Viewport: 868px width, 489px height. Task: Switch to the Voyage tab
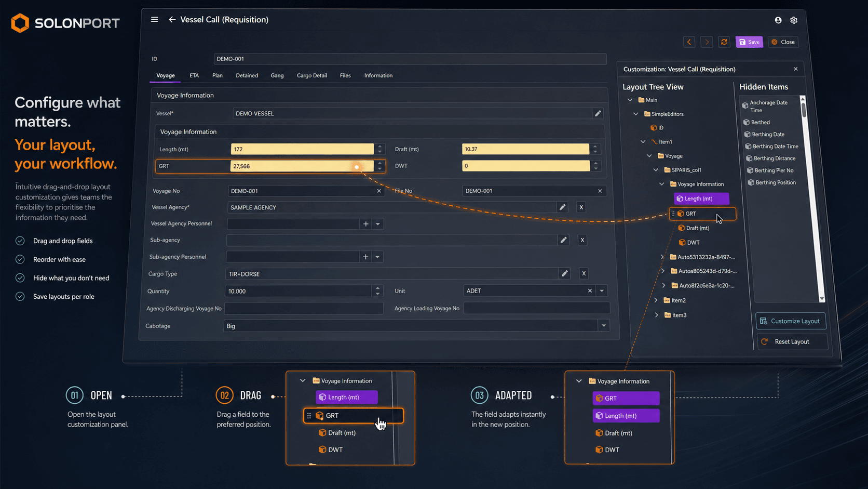(x=166, y=75)
